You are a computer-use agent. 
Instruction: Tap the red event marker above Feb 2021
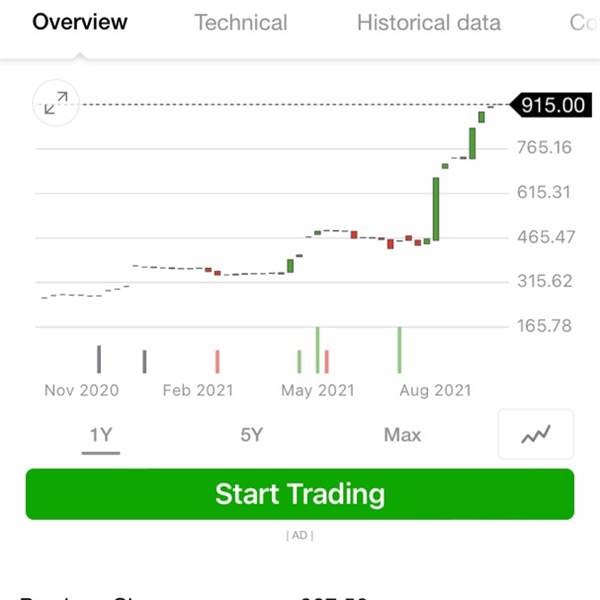tap(217, 362)
